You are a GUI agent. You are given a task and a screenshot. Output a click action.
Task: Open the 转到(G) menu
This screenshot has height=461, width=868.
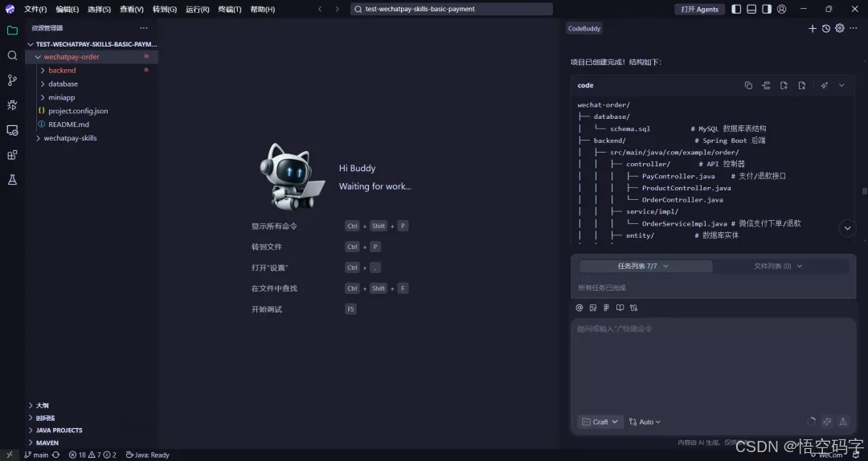coord(165,9)
